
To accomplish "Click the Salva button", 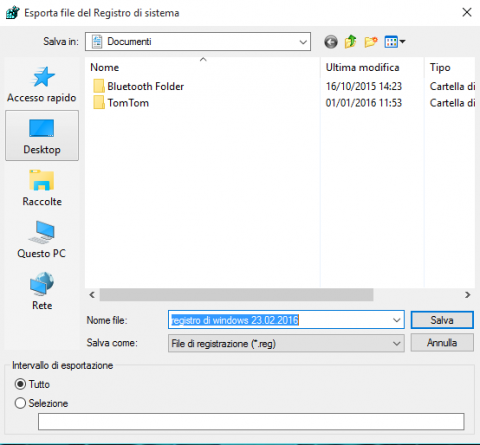I will pyautogui.click(x=442, y=320).
